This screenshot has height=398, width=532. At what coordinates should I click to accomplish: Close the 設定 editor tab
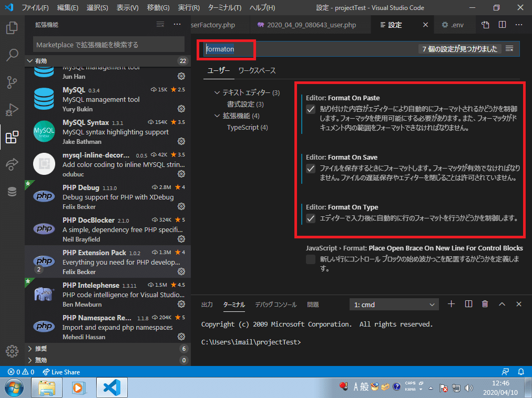tap(425, 25)
